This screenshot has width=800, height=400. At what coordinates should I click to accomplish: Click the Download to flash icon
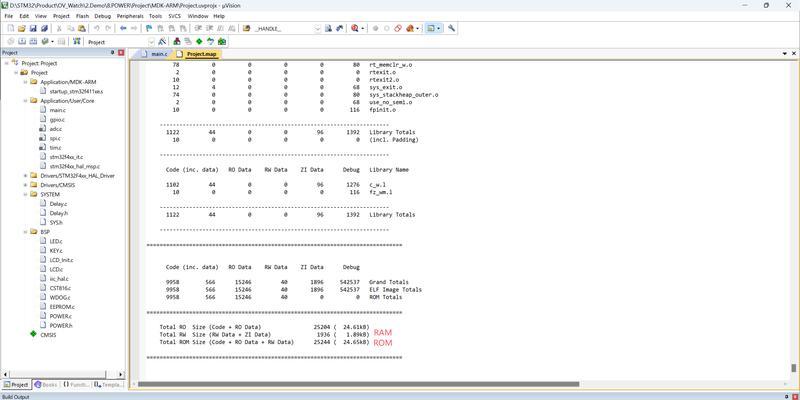[x=77, y=41]
